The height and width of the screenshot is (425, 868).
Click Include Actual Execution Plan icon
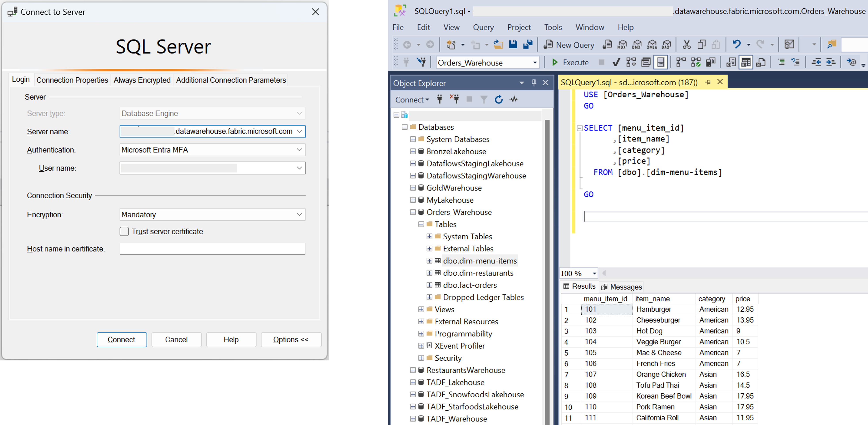tap(681, 62)
